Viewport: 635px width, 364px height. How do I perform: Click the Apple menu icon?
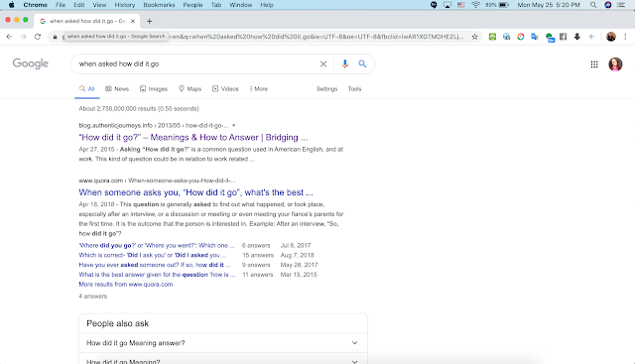(x=11, y=5)
